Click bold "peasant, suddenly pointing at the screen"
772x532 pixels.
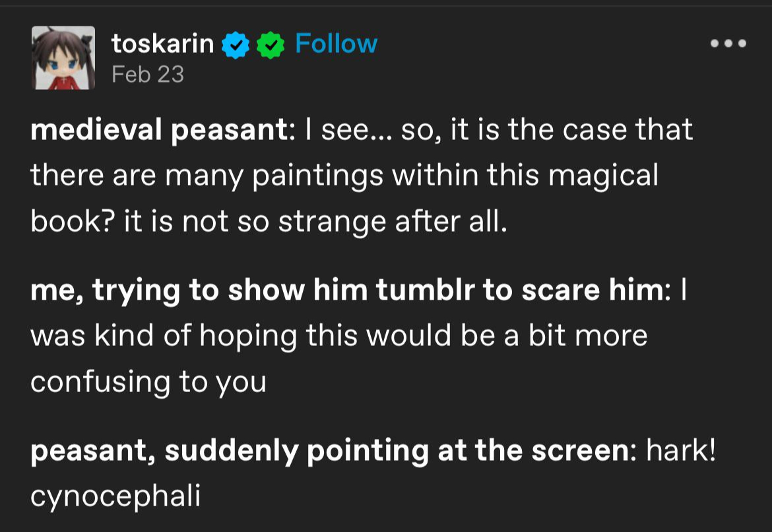coord(329,451)
